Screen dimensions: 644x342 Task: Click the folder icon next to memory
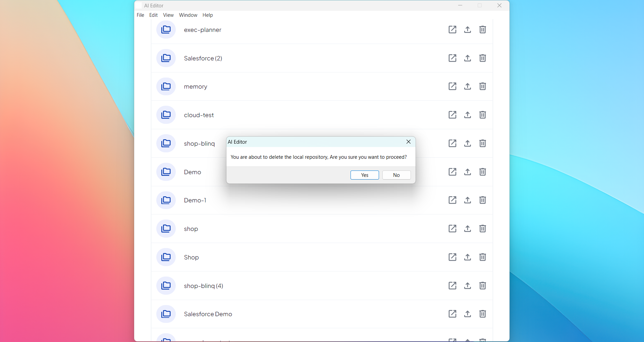[x=166, y=86]
